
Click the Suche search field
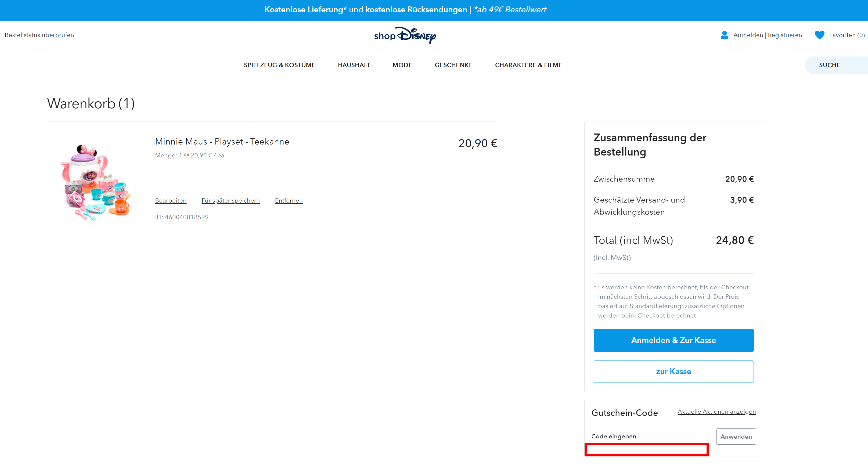click(x=836, y=65)
